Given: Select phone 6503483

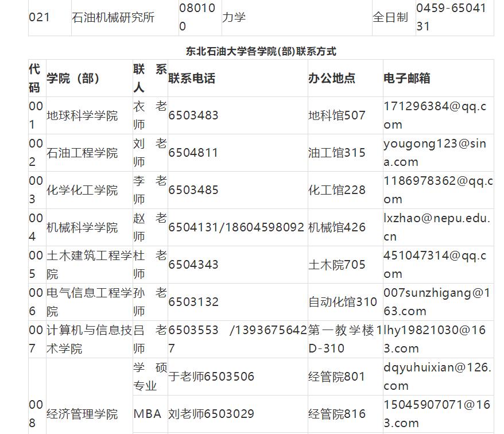Looking at the screenshot, I should coord(193,115).
